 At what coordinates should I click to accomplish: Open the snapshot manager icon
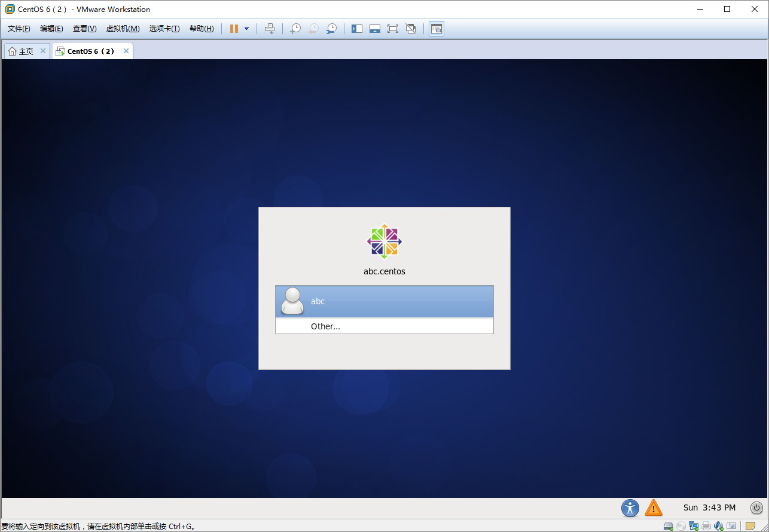pos(331,29)
